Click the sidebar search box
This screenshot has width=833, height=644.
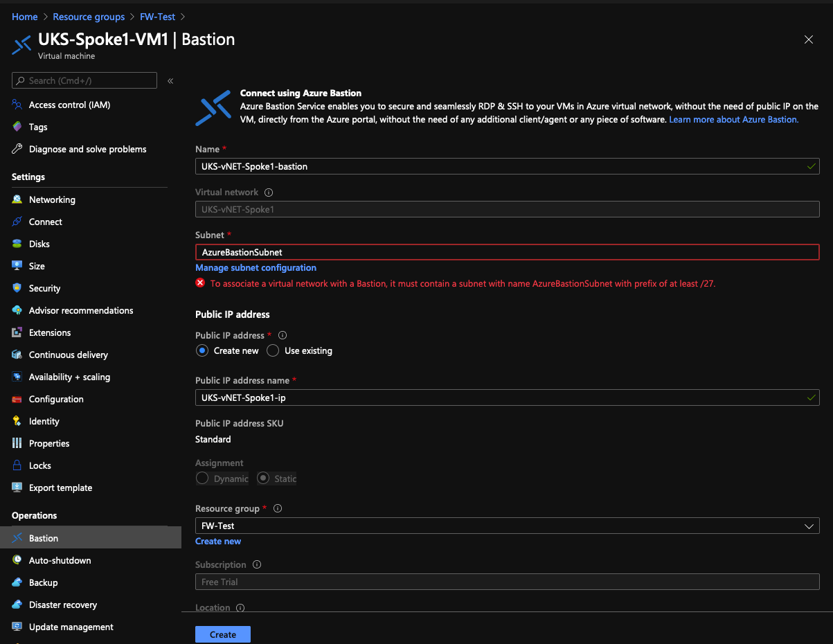pos(84,80)
